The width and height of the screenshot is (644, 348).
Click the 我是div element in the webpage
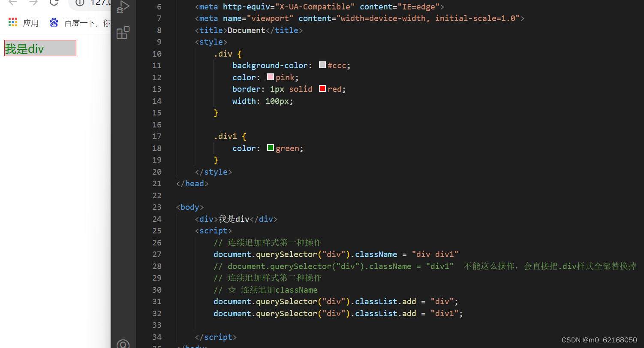click(40, 48)
